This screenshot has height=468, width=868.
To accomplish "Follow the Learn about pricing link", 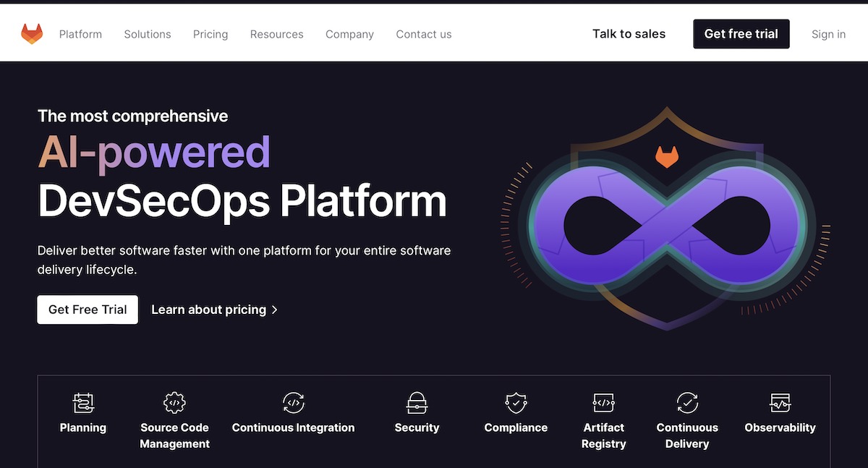I will click(215, 310).
